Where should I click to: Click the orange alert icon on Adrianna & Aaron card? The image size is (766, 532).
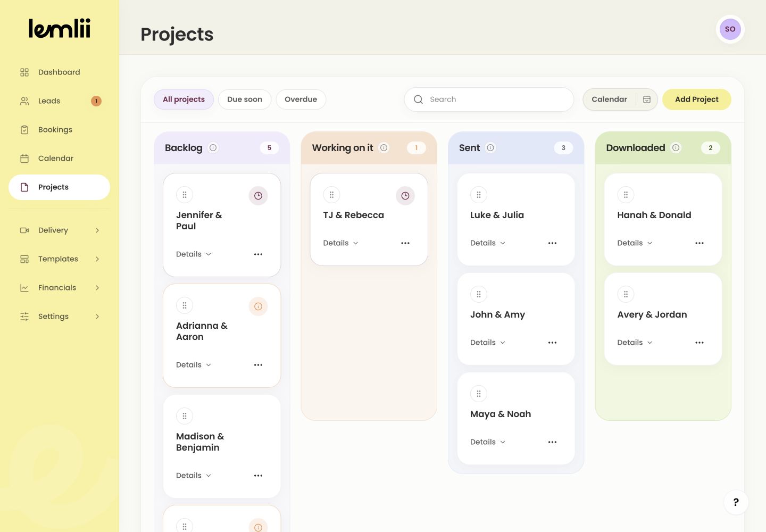click(x=258, y=306)
